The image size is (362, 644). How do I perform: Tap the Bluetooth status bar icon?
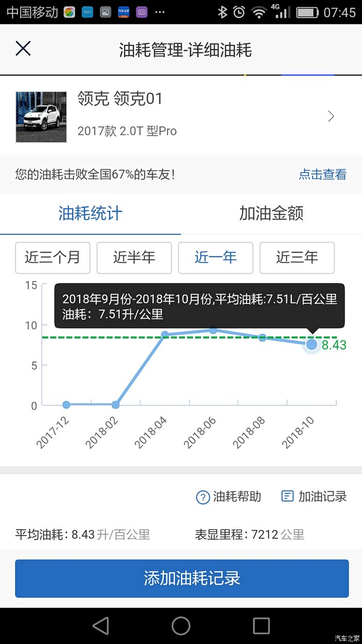(222, 12)
